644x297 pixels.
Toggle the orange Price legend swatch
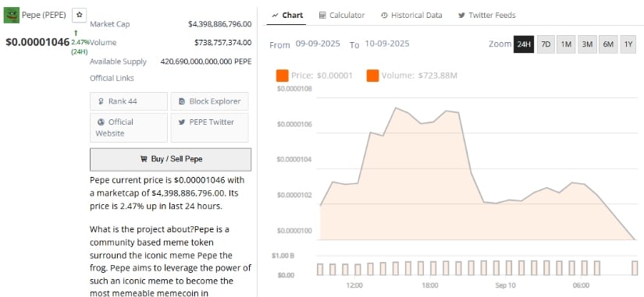[282, 76]
